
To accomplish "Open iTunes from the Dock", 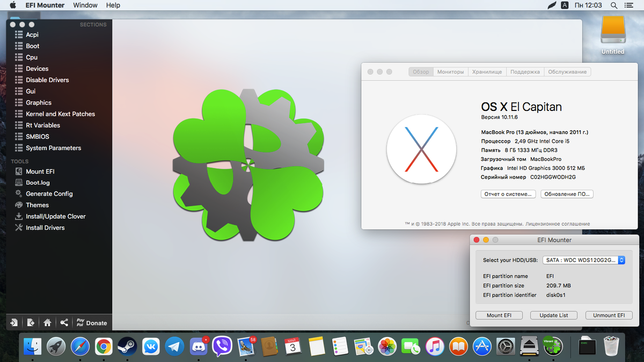I will [434, 346].
